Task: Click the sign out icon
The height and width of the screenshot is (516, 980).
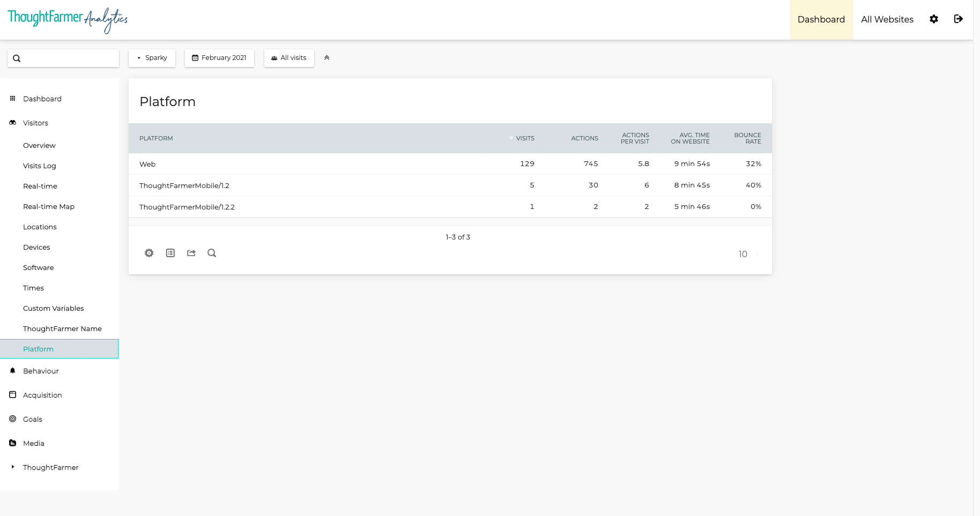Action: [x=959, y=19]
